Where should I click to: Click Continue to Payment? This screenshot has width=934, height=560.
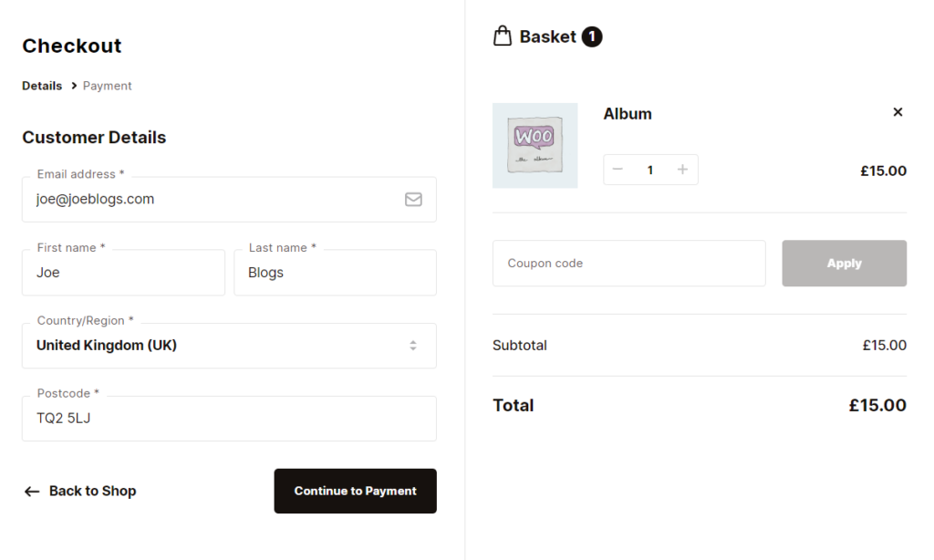[355, 491]
